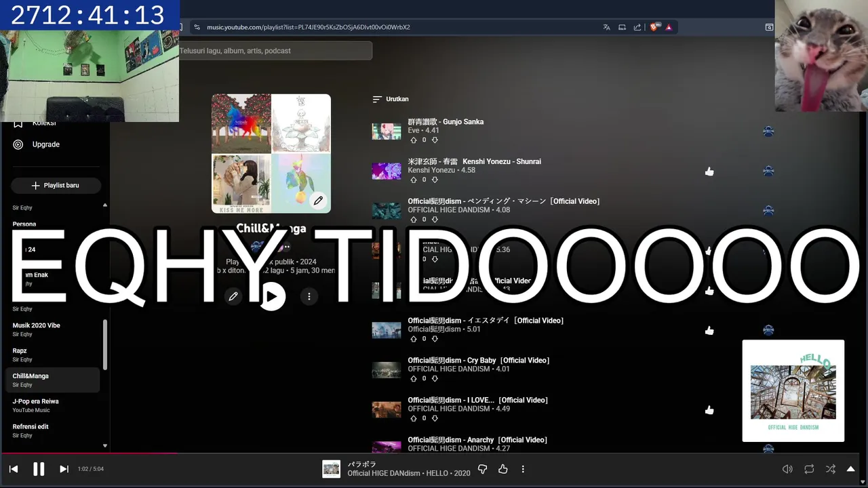Open the Anarchy song title
868x488 pixels.
click(x=477, y=440)
